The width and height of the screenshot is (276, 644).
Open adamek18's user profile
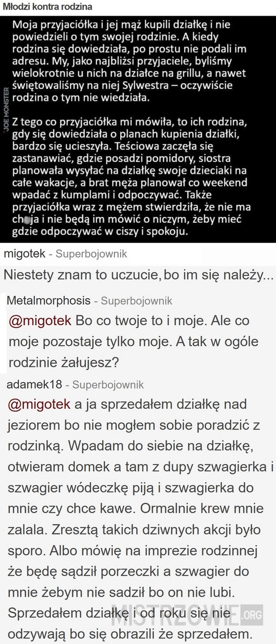click(35, 384)
